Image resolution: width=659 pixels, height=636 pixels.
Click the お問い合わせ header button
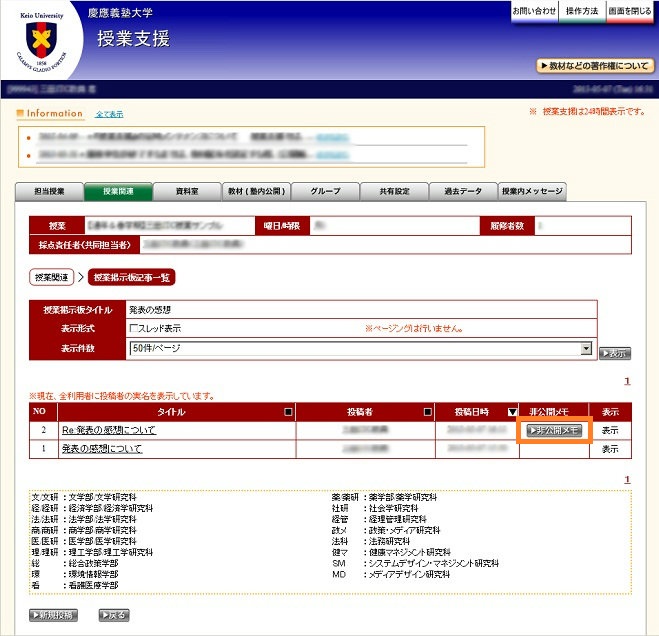534,10
